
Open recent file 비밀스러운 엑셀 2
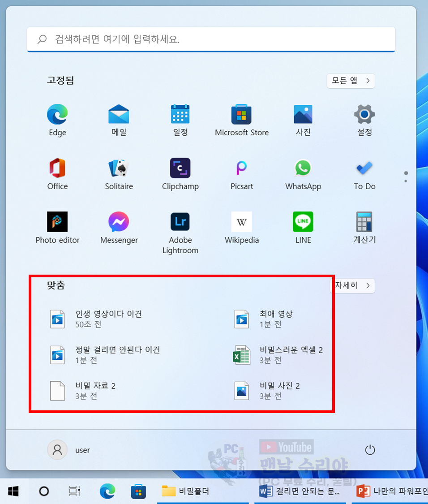point(278,355)
